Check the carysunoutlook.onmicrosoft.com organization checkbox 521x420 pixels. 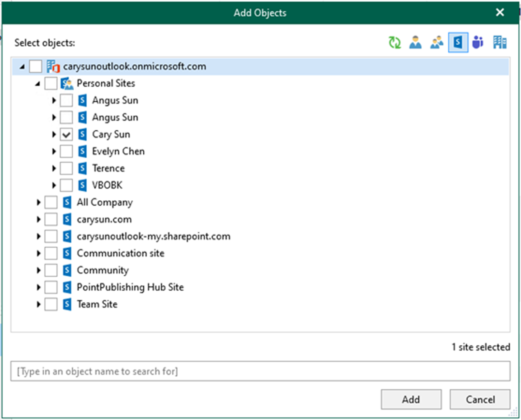pos(36,66)
